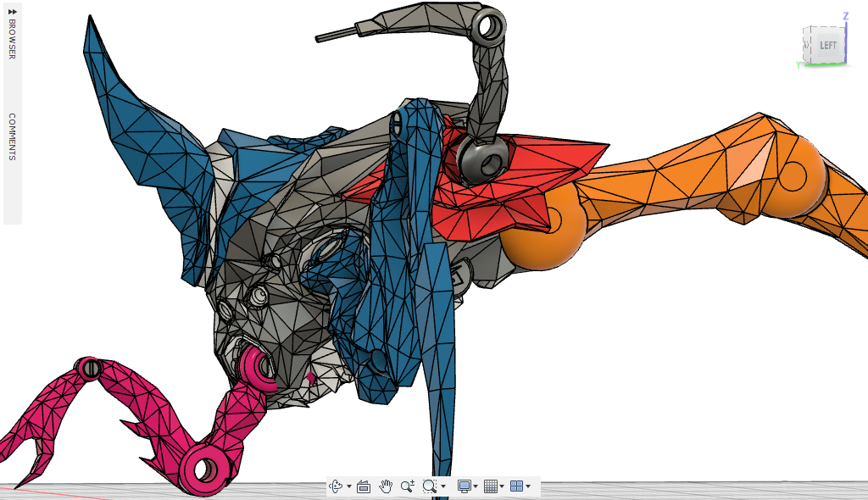Expand the Grid and Snaps dropdown arrow
Viewport: 868px width, 500px height.
pyautogui.click(x=502, y=486)
